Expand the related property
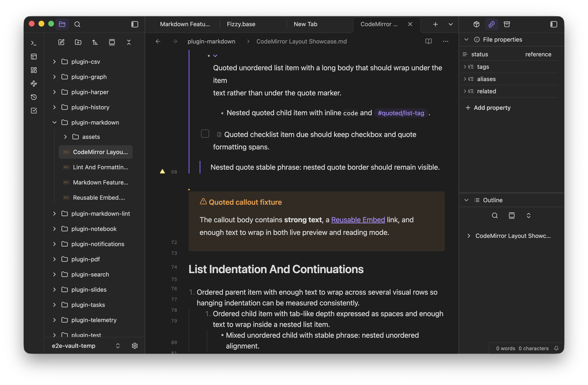The image size is (588, 385). pos(465,91)
